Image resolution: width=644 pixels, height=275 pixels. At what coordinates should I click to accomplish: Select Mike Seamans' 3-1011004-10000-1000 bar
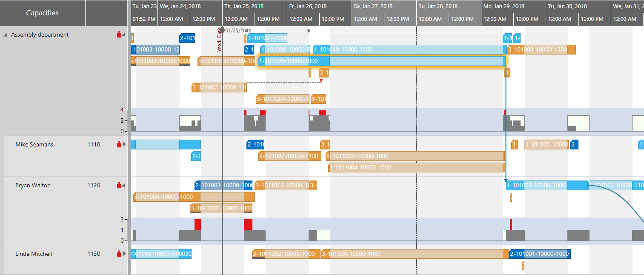coord(416,167)
